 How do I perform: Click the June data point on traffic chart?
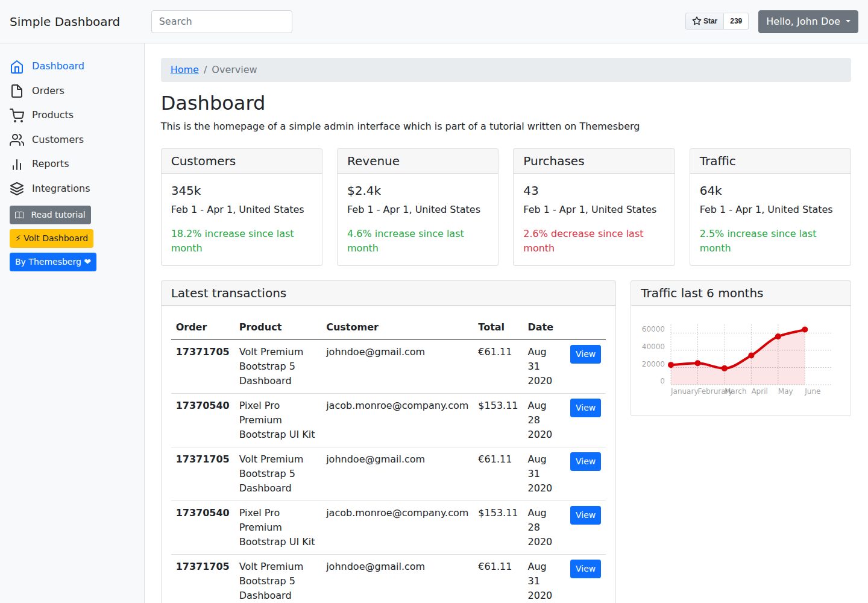click(x=805, y=330)
